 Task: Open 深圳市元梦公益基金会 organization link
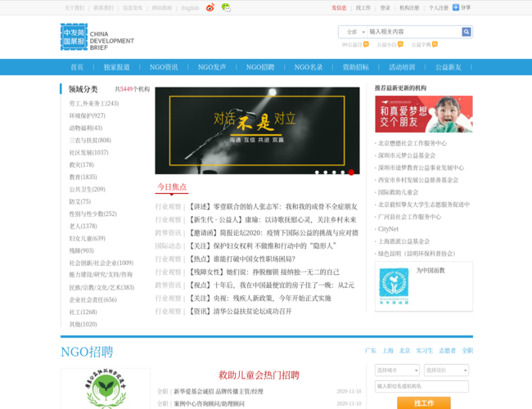pos(407,155)
